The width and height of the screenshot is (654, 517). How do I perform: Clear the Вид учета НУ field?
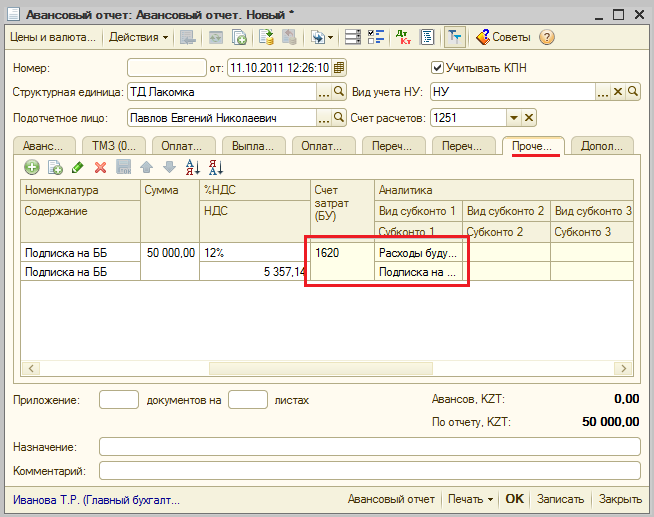(x=617, y=92)
